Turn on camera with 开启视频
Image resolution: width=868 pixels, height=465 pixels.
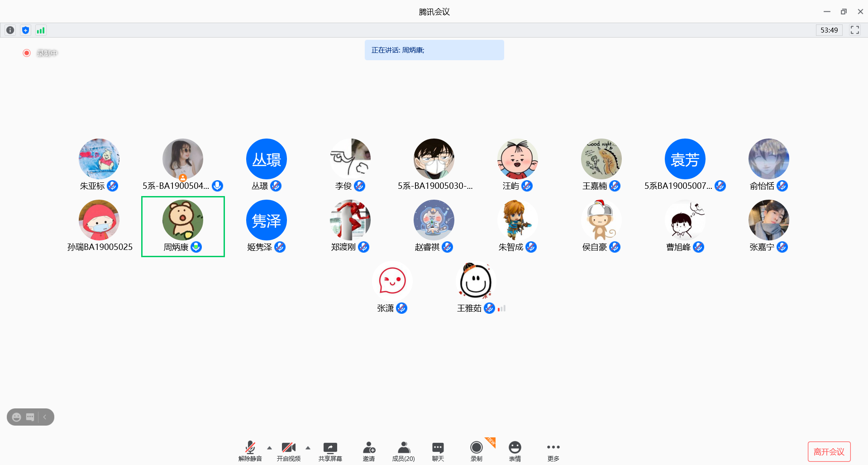click(288, 451)
